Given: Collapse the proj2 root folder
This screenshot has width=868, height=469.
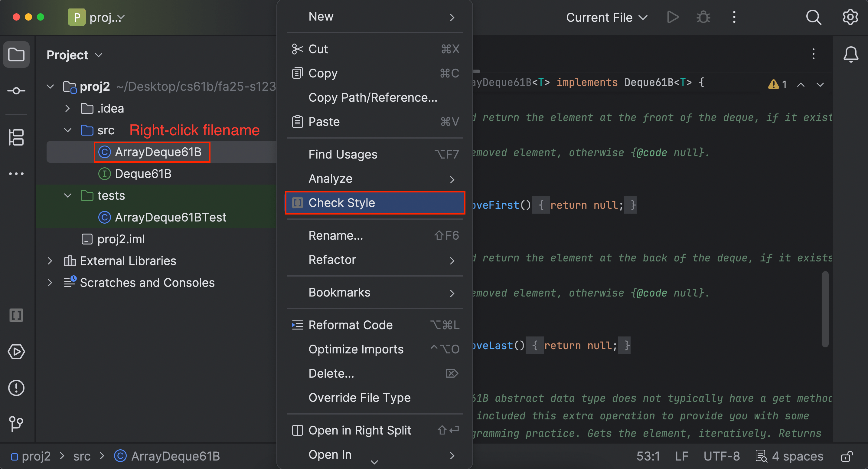Looking at the screenshot, I should click(x=50, y=87).
